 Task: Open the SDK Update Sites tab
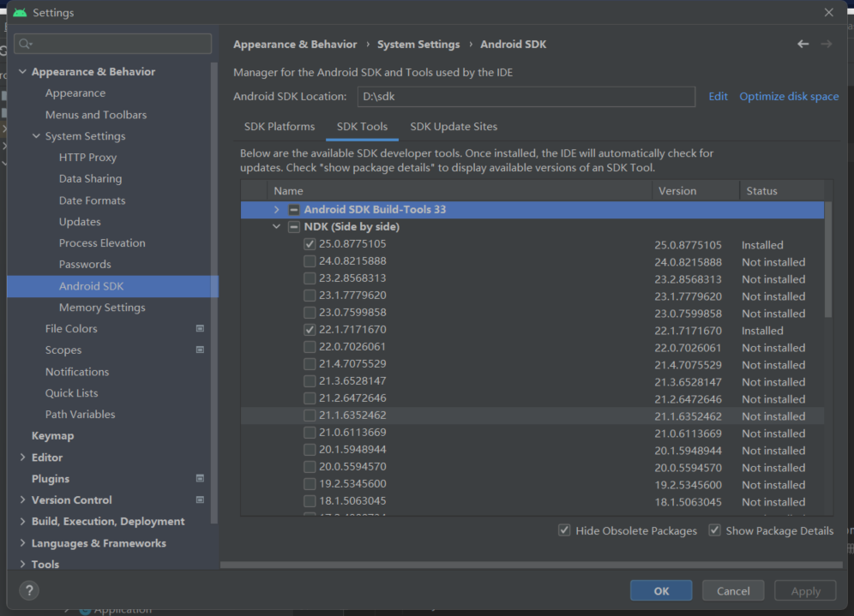[x=454, y=126]
